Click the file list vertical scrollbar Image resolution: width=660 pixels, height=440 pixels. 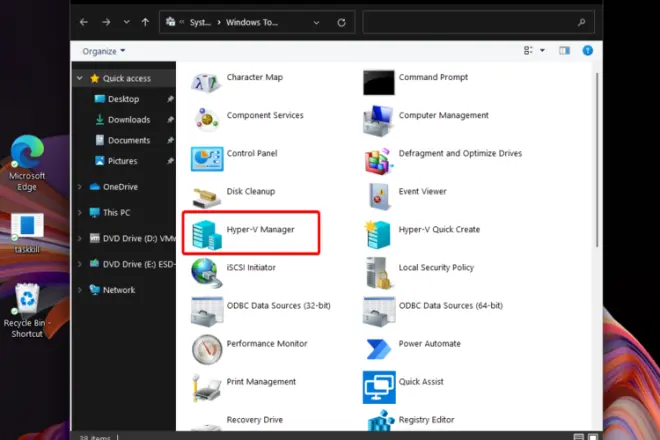point(597,160)
